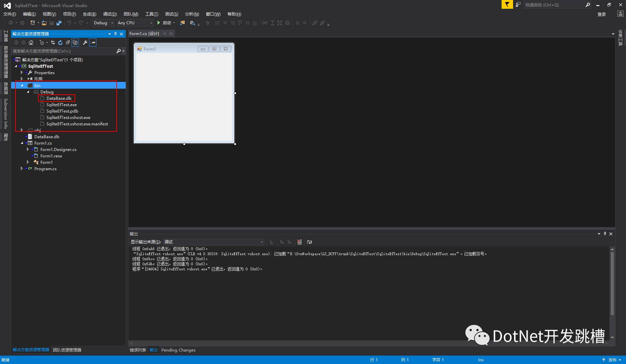Click the Pending Changes Filter clock icon

tap(42, 42)
